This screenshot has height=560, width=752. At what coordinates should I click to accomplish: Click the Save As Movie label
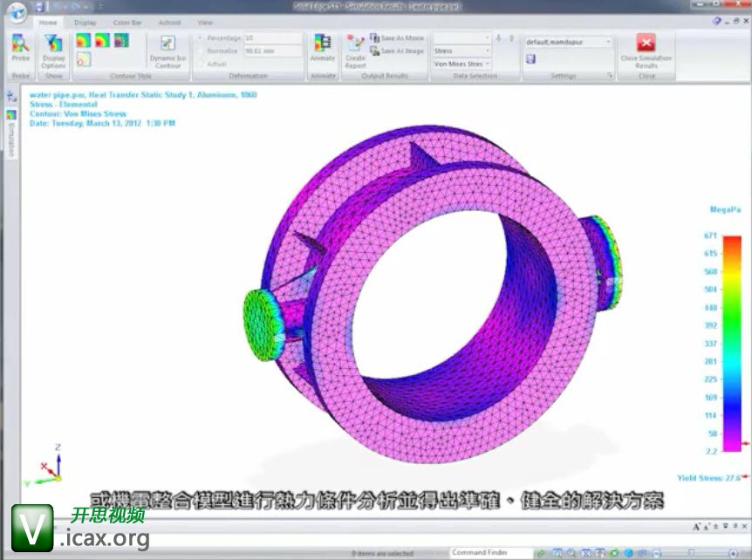[x=402, y=38]
